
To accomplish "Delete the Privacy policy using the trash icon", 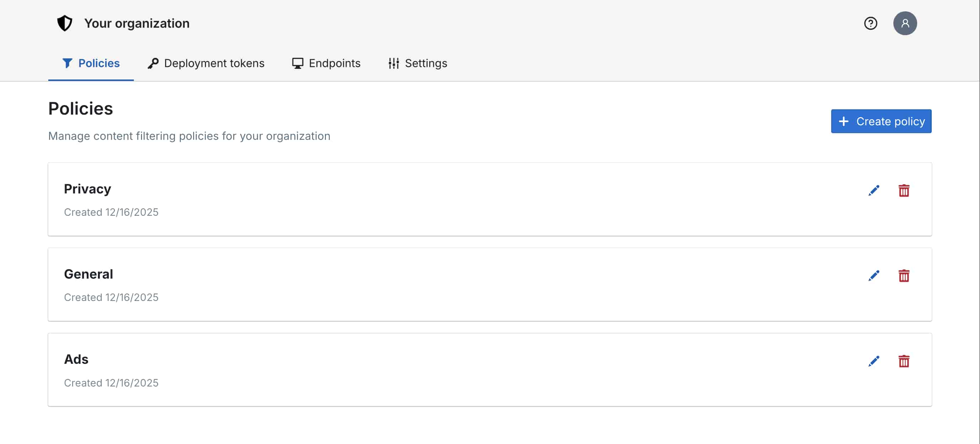I will tap(904, 191).
